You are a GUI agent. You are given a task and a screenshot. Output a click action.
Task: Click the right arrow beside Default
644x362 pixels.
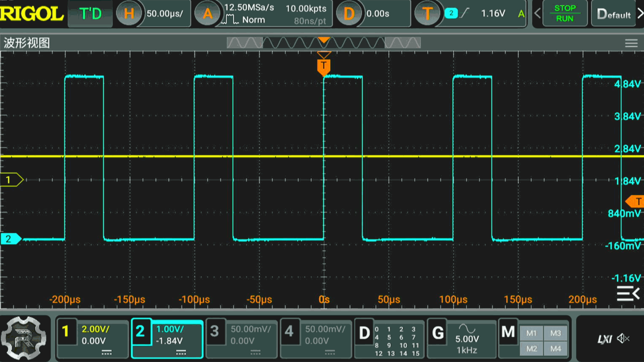click(x=640, y=13)
